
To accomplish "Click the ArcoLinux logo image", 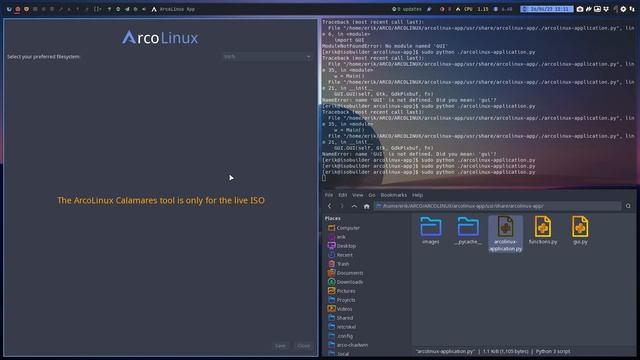I will pyautogui.click(x=160, y=38).
